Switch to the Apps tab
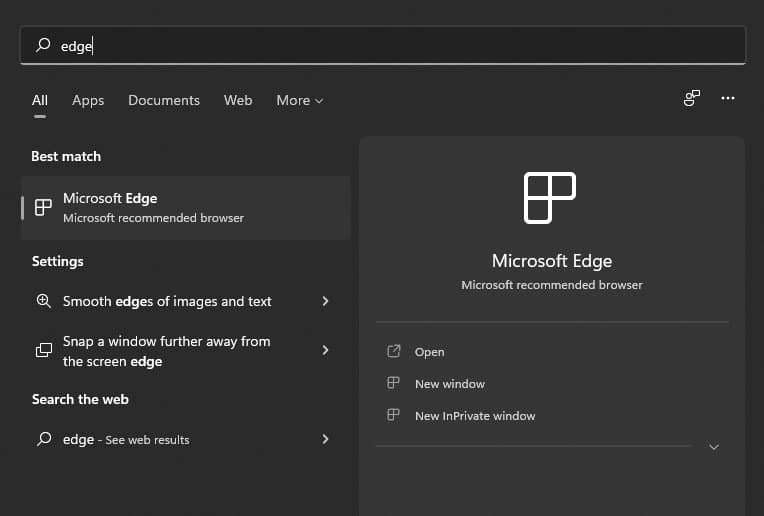 click(88, 100)
